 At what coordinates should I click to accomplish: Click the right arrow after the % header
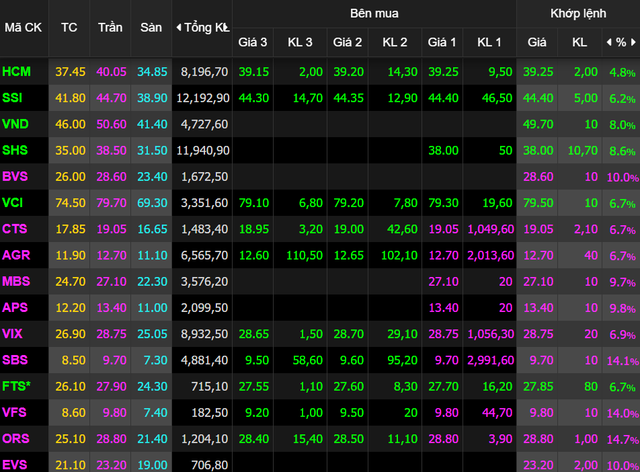tap(634, 43)
